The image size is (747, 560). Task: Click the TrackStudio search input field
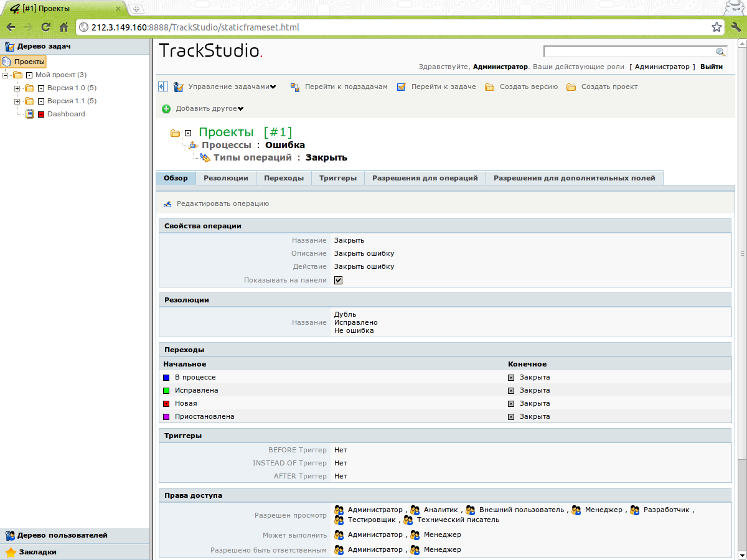pos(629,52)
